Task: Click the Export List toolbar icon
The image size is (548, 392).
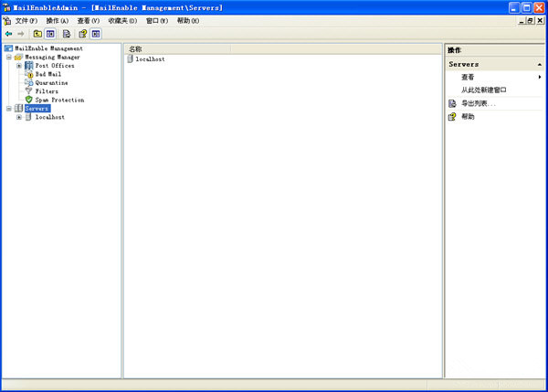Action: coord(67,34)
